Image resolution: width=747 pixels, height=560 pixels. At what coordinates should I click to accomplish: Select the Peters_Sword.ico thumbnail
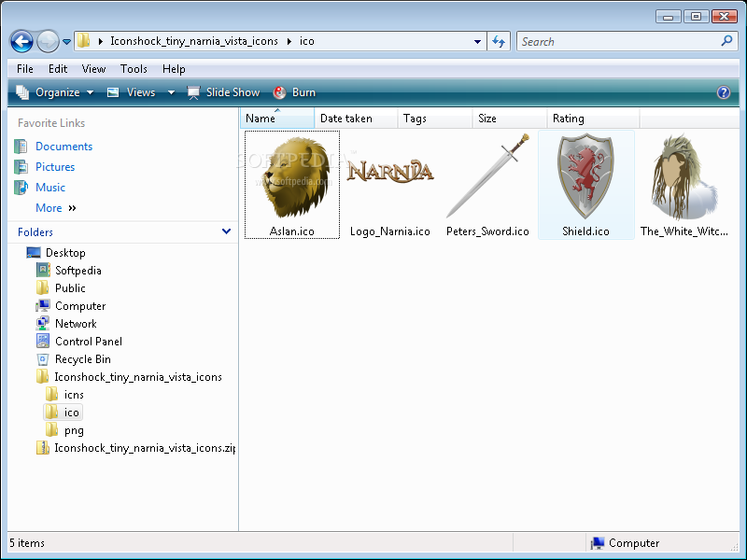487,185
